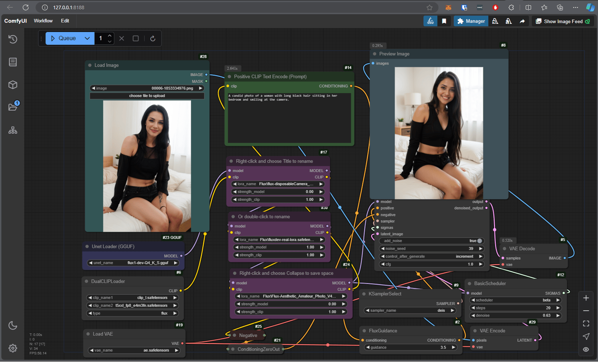598x364 pixels.
Task: Click the ComfyUI logo text
Action: click(x=16, y=21)
